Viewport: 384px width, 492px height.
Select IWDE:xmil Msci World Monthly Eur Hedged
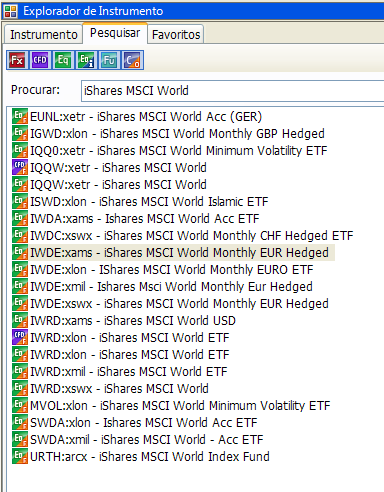coord(171,287)
